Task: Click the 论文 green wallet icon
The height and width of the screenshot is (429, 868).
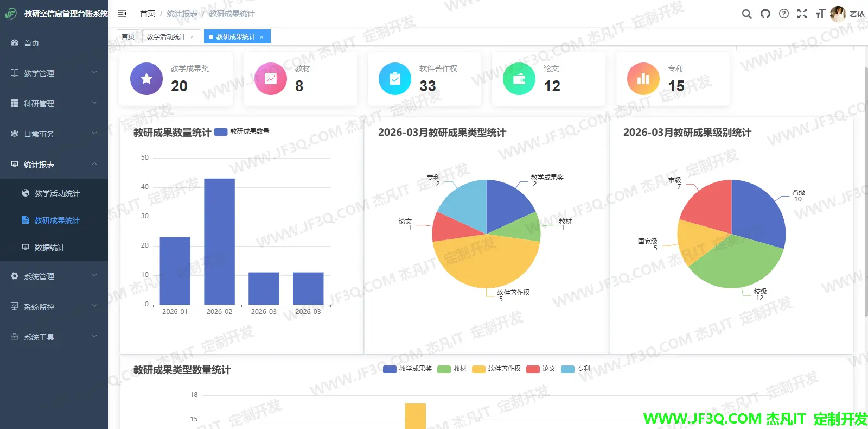Action: pyautogui.click(x=519, y=79)
